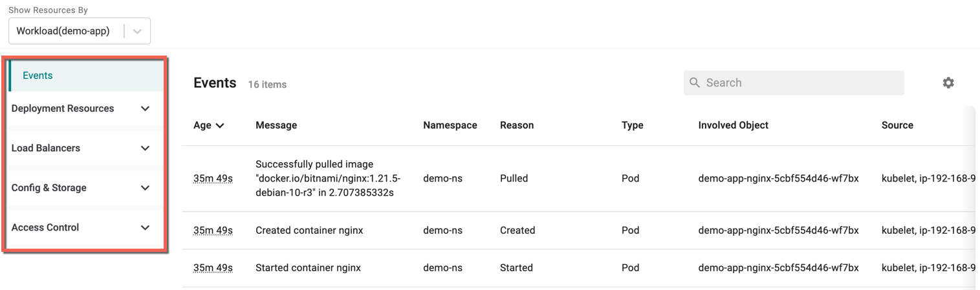Expand the Config & Storage chevron

pos(145,188)
